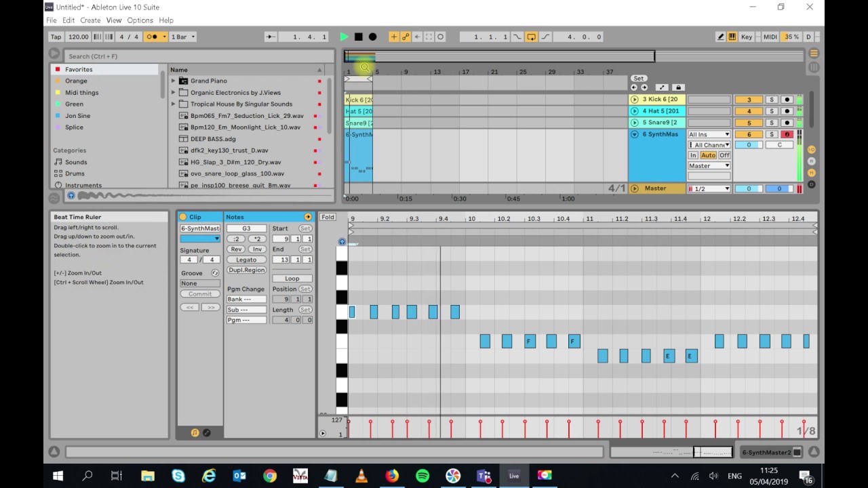This screenshot has height=488, width=868.
Task: Click the Legato notes button
Action: [246, 260]
